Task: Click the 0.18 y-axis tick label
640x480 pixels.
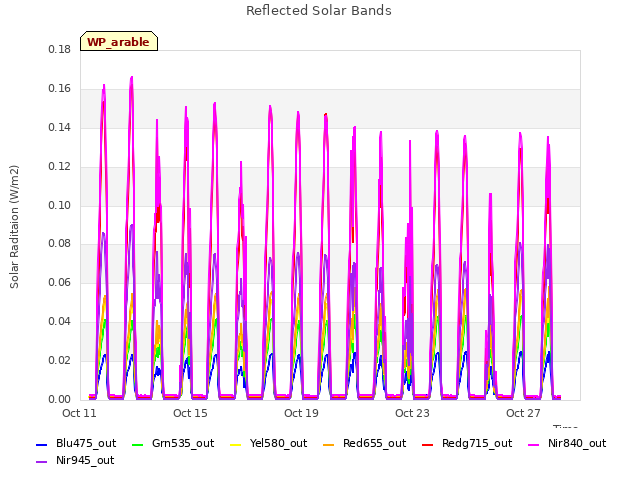Action: tap(60, 50)
